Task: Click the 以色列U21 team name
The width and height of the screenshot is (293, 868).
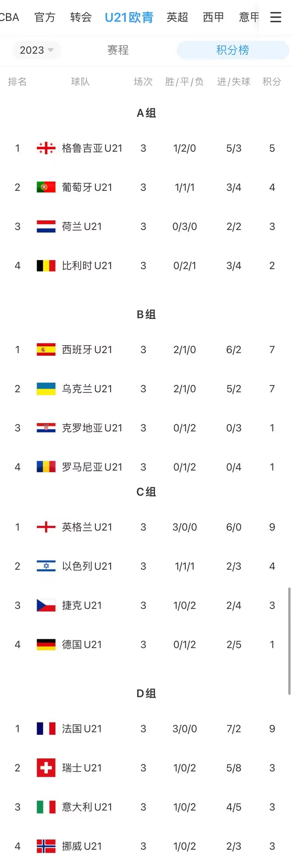Action: coord(87,566)
